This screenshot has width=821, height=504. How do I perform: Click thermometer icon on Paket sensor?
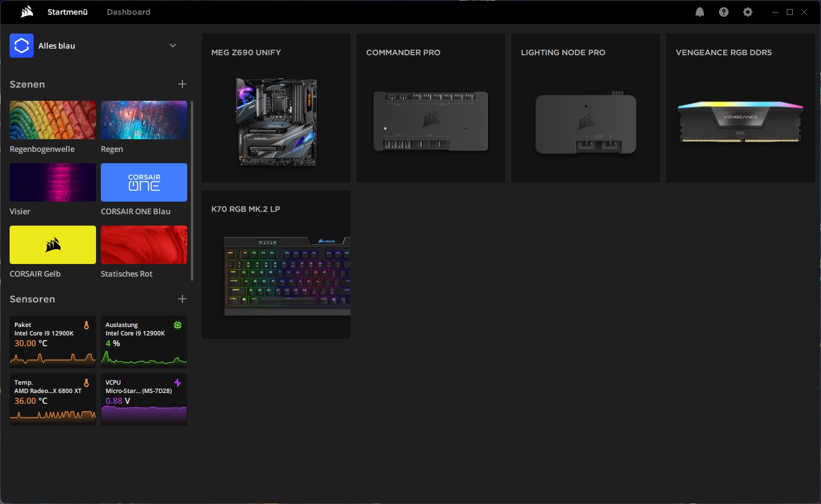(86, 325)
